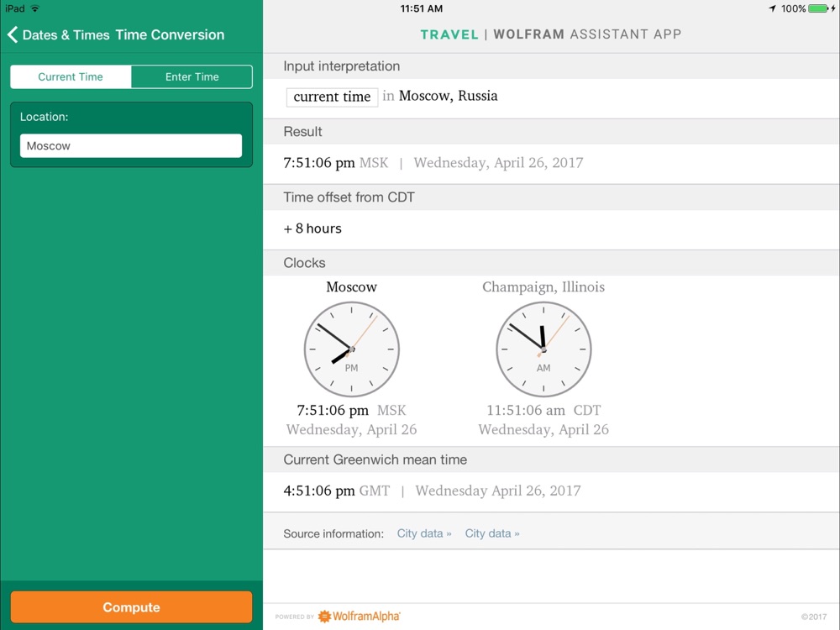Tap the battery icon in status bar

(819, 8)
